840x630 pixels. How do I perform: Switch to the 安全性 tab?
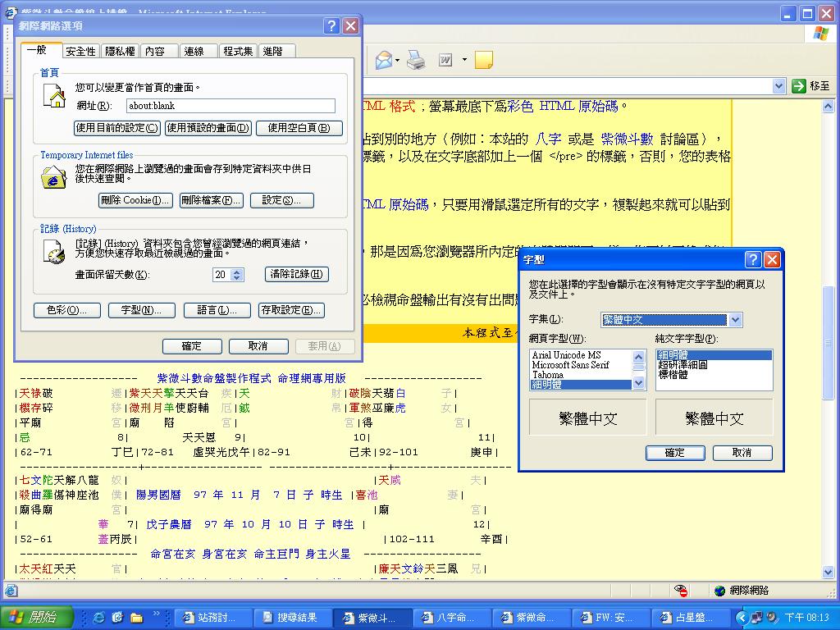point(81,51)
